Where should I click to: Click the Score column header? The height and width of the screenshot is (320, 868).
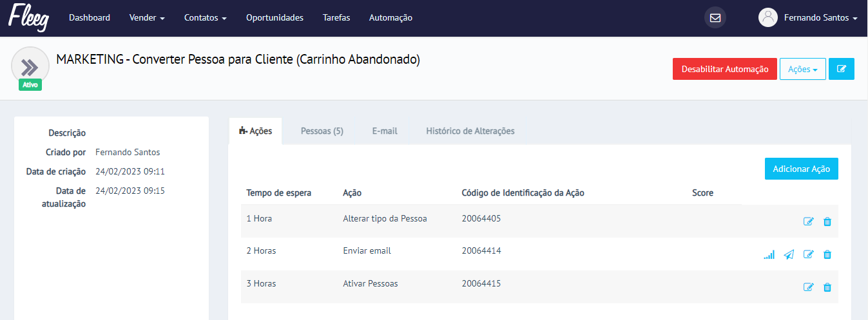[x=702, y=193]
